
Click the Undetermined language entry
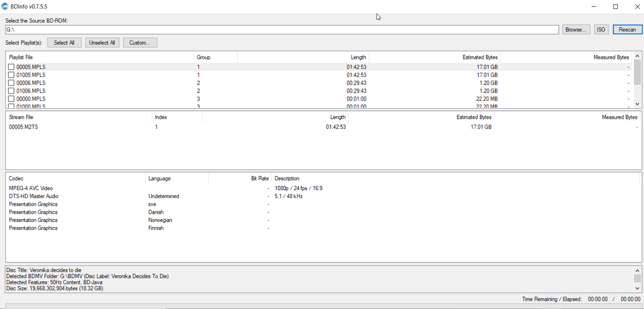164,196
